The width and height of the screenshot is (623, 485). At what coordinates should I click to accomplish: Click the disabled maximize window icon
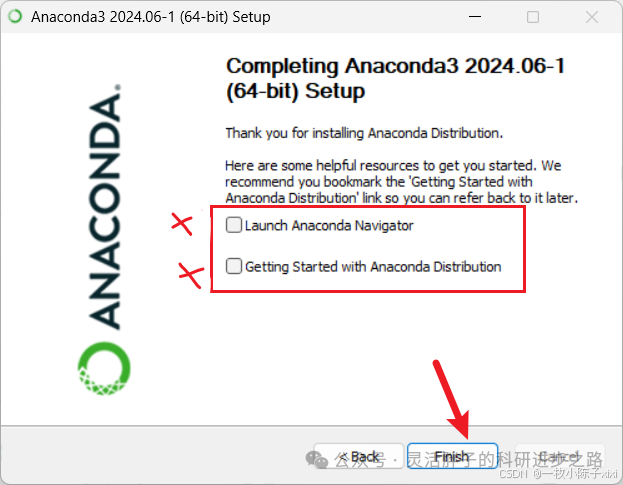(533, 17)
